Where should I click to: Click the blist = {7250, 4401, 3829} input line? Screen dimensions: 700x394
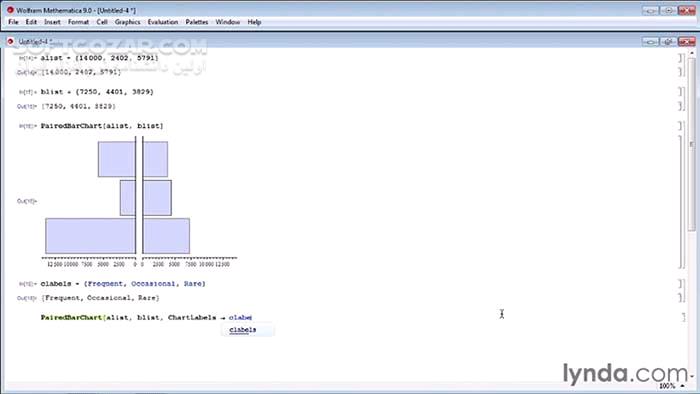click(97, 92)
